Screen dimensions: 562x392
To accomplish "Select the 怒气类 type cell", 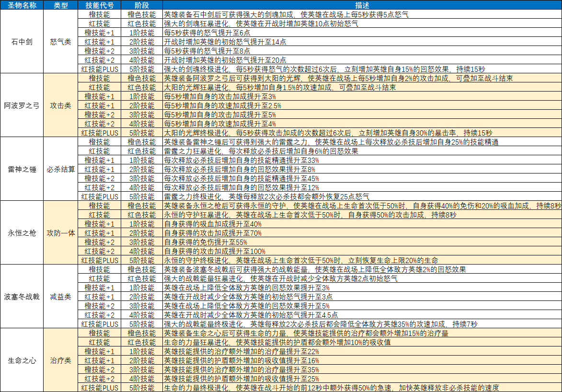I will [x=60, y=42].
